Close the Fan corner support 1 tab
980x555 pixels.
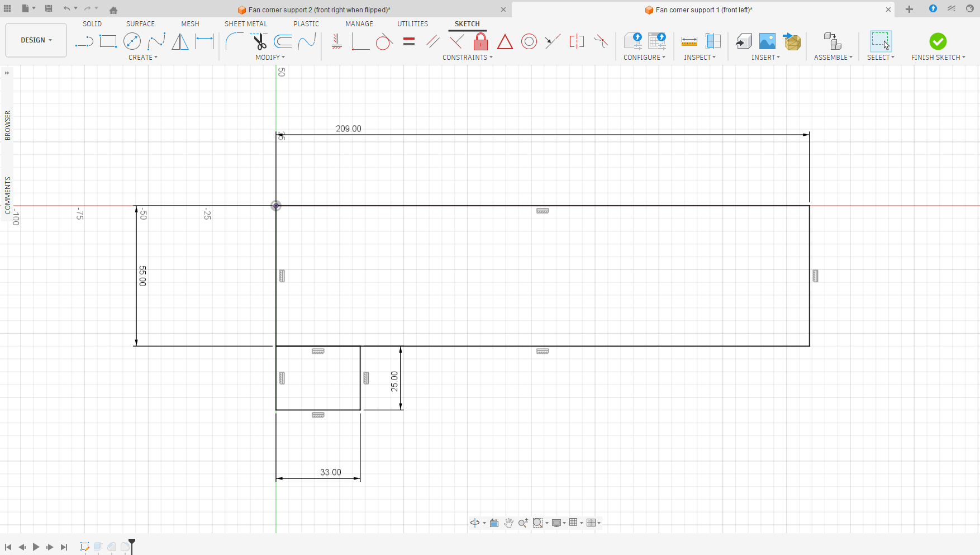[x=888, y=10]
